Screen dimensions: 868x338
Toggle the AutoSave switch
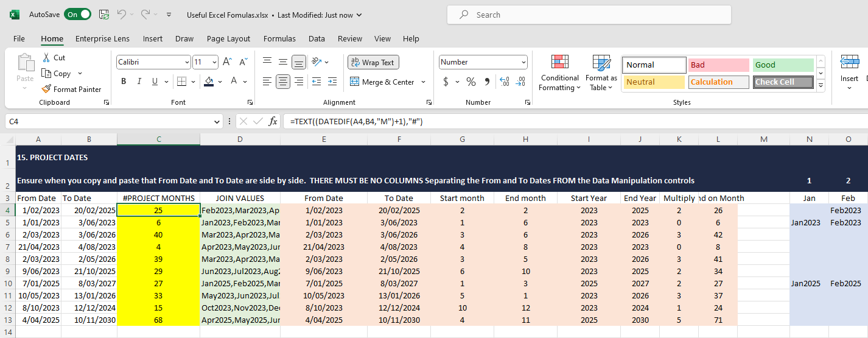78,15
